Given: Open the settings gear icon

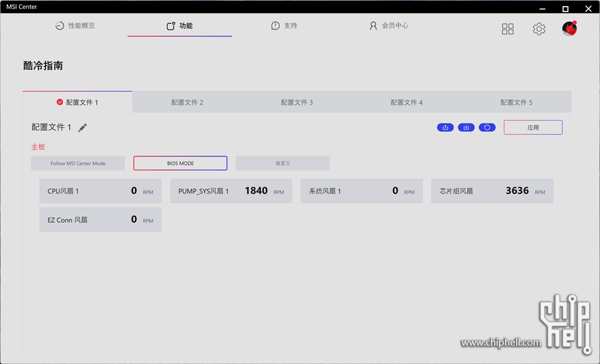Looking at the screenshot, I should [539, 29].
